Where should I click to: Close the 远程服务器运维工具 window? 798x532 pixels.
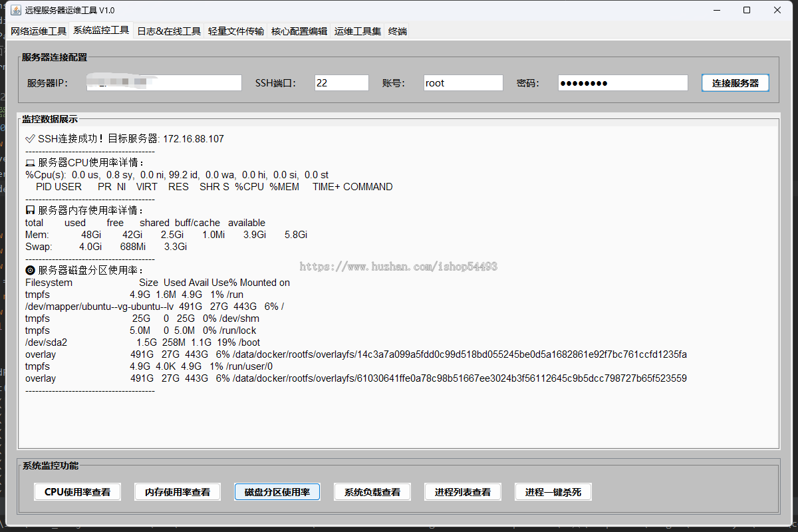point(777,10)
